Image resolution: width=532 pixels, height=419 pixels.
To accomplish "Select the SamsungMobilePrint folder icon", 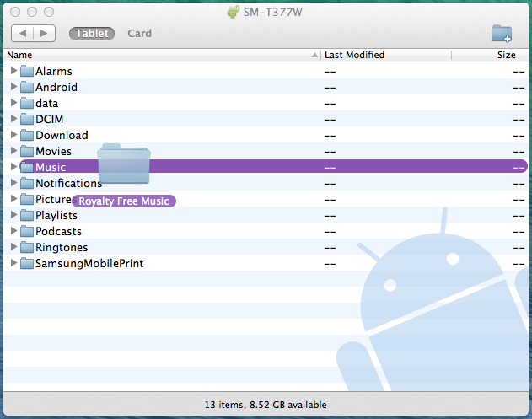I will coord(27,263).
